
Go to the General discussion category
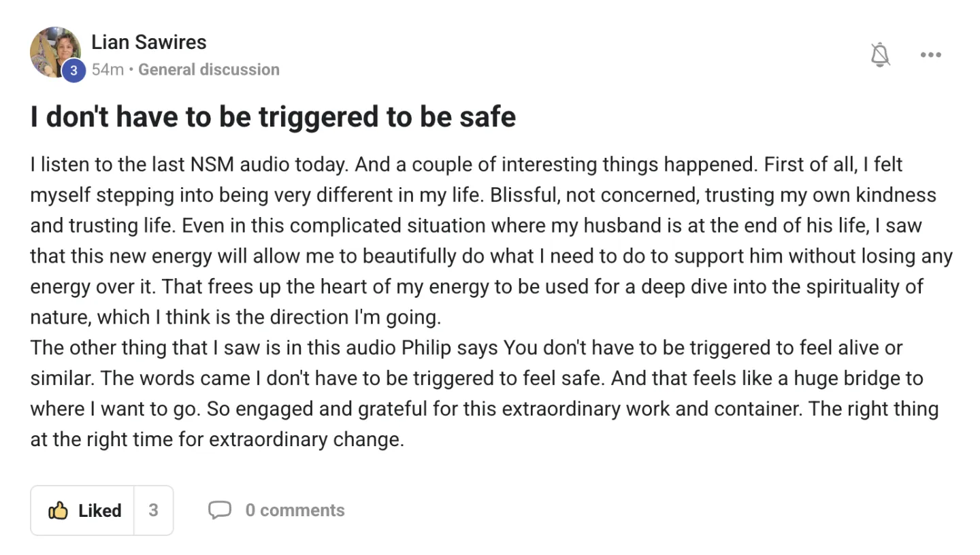click(208, 69)
